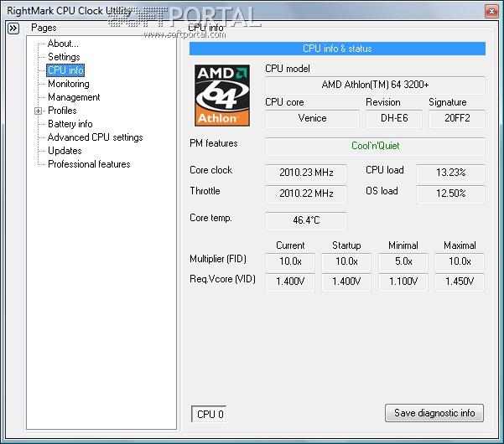
Task: Click the Cool'n'Quiet PM features field
Action: point(375,147)
